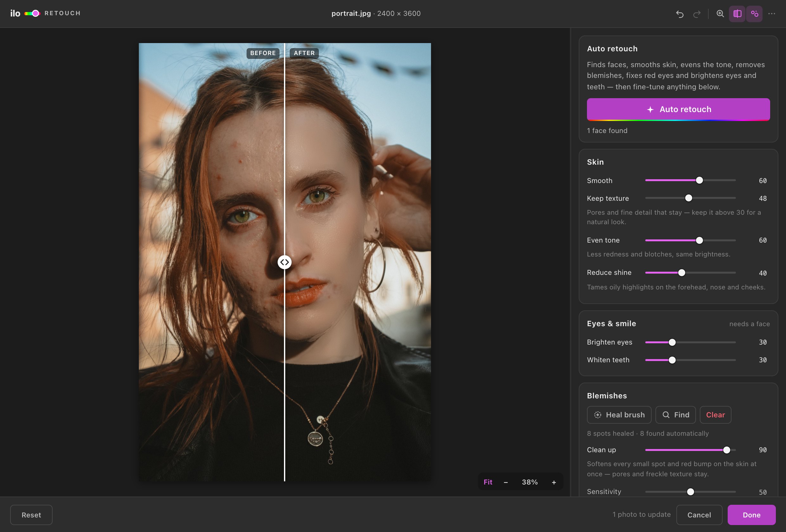Screen dimensions: 786x532
Task: Click the Smooth slider thumb
Action: coord(699,180)
